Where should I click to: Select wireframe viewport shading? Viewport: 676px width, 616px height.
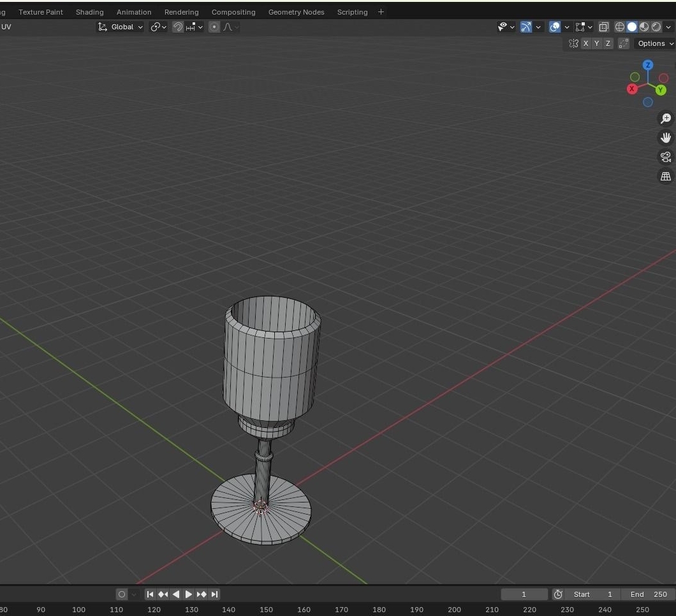(x=619, y=27)
